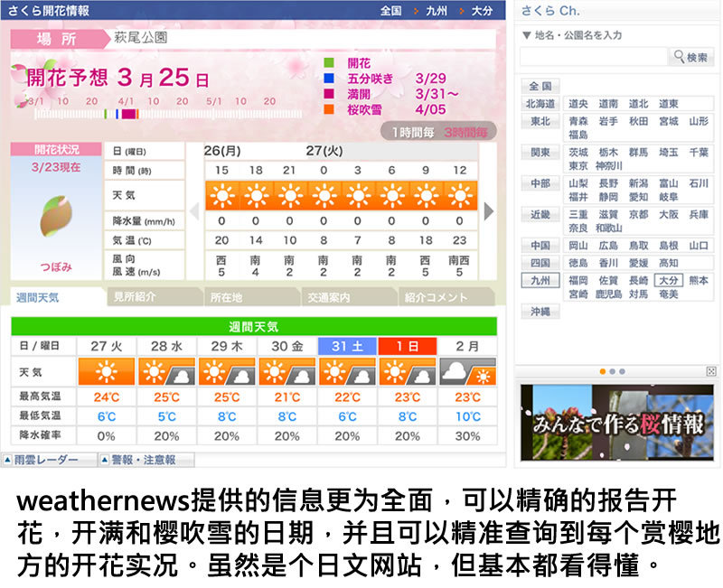Image resolution: width=723 pixels, height=588 pixels.
Task: Select the 沖縄 region button
Action: [540, 312]
